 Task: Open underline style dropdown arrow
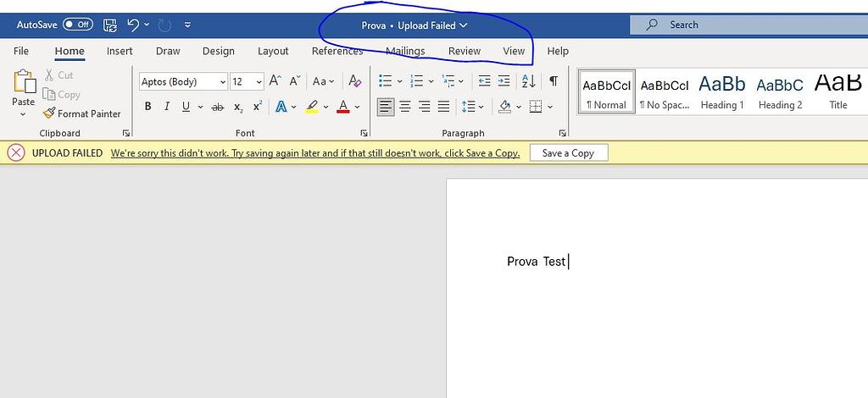point(200,107)
